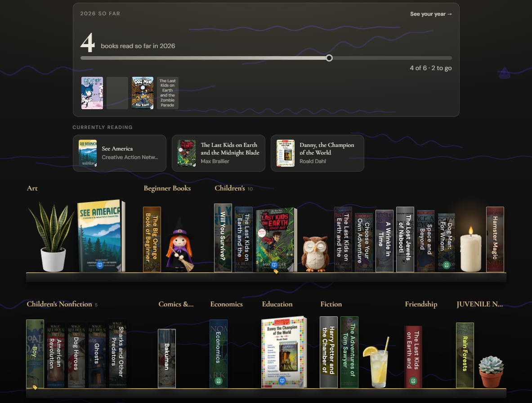Viewport: 532px width, 403px height.
Task: Click the yellow tag at the base of Boy spine
Action: pyautogui.click(x=35, y=387)
